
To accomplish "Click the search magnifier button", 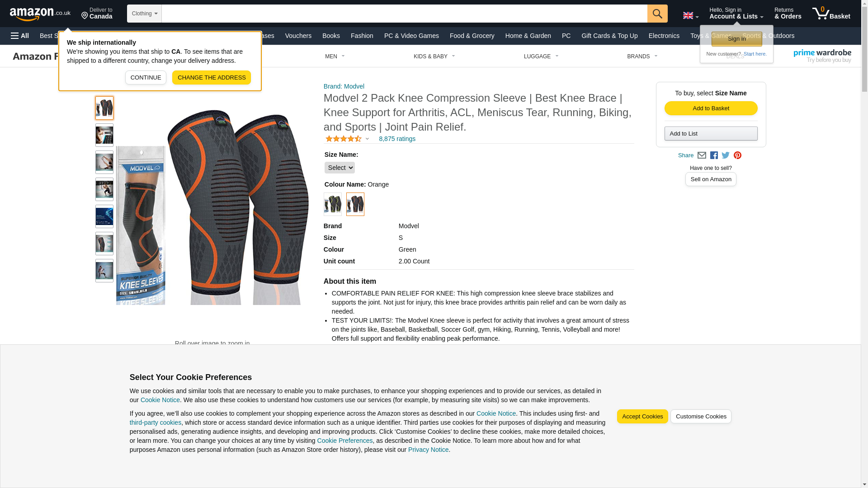I will pos(657,14).
